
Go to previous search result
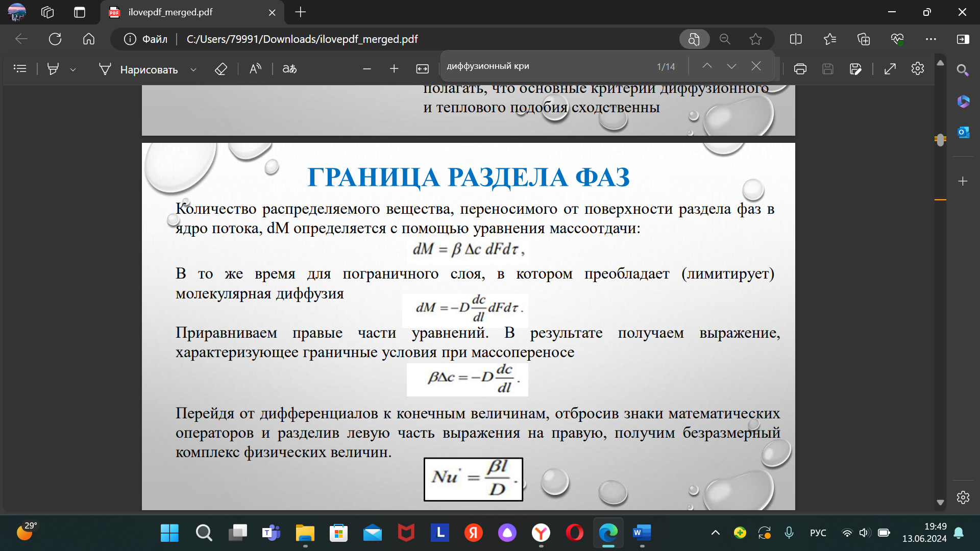707,66
